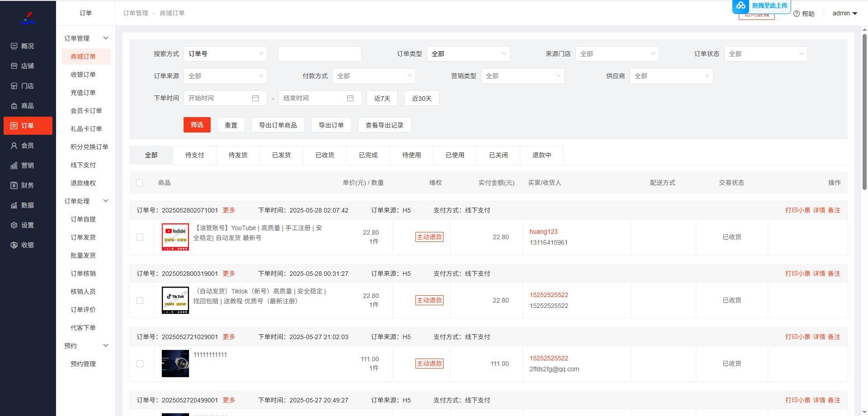Viewport: 868px width, 416px height.
Task: Click 详情 for order 2025052800319001
Action: [819, 274]
